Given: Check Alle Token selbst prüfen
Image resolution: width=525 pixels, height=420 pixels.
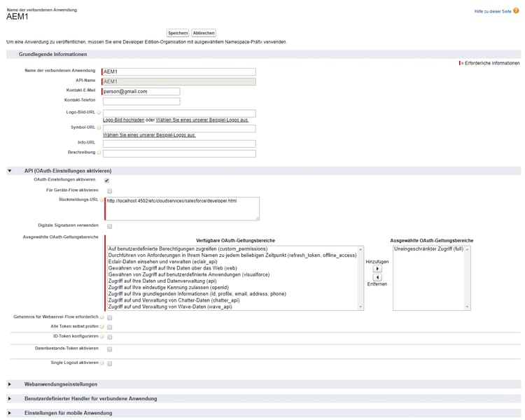Looking at the screenshot, I should pyautogui.click(x=109, y=327).
